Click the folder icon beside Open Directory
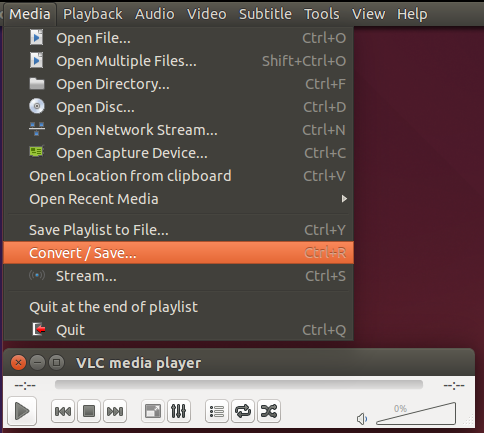The image size is (484, 433). (37, 84)
